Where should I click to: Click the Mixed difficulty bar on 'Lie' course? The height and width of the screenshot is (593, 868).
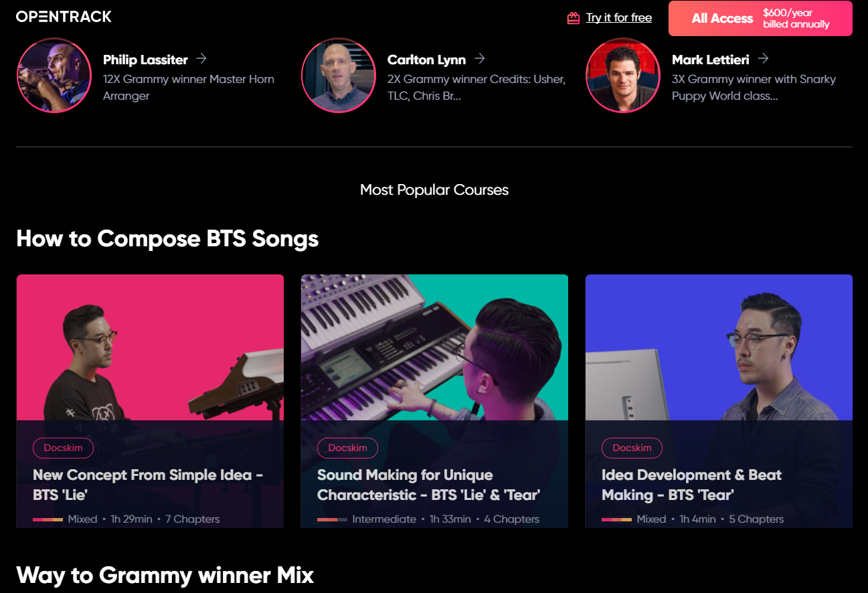48,519
